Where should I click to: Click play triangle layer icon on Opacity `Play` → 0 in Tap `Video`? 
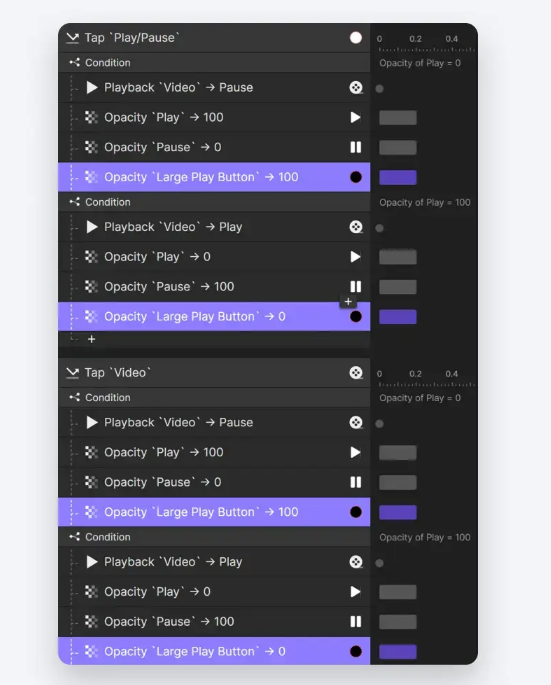(355, 592)
